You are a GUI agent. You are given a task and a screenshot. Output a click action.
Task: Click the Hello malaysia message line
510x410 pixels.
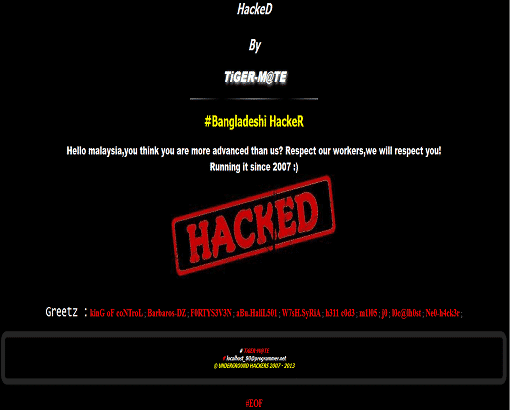click(254, 151)
